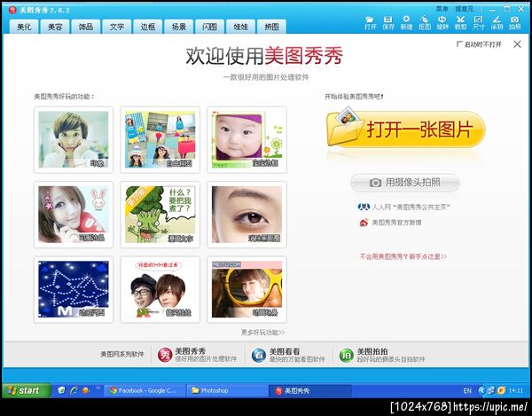Click the third quick launch icon on taskbar
The width and height of the screenshot is (532, 416).
pyautogui.click(x=86, y=390)
